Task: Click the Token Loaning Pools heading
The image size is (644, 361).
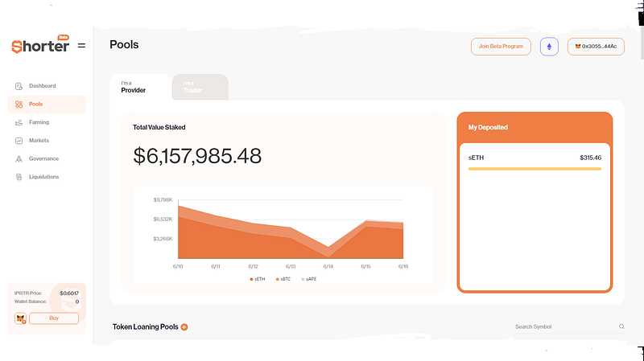Action: point(146,327)
